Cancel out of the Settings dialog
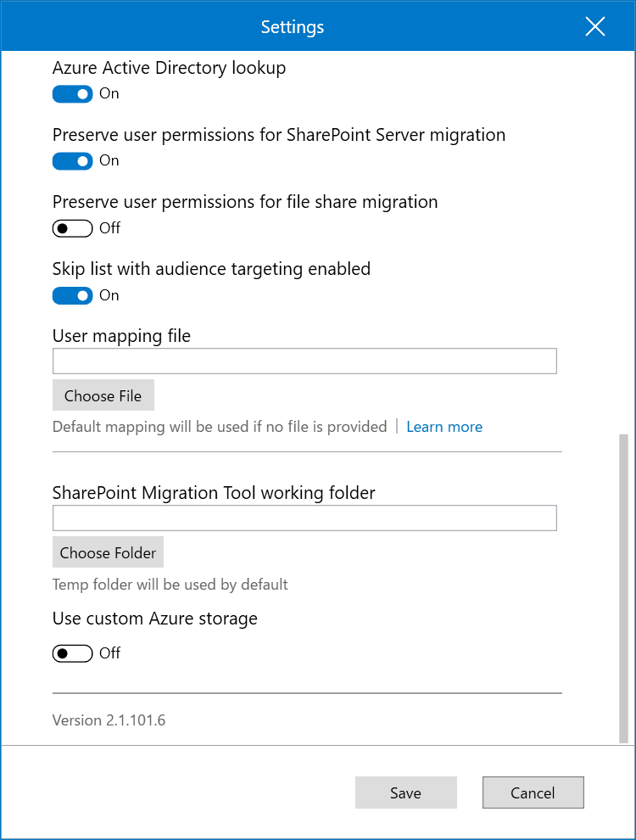Viewport: 636px width, 840px height. tap(533, 792)
